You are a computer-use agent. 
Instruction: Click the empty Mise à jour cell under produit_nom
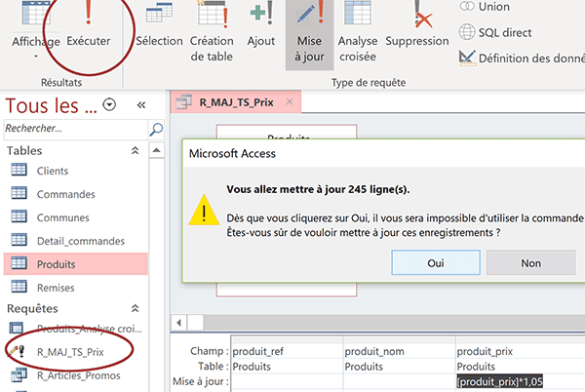coord(399,381)
